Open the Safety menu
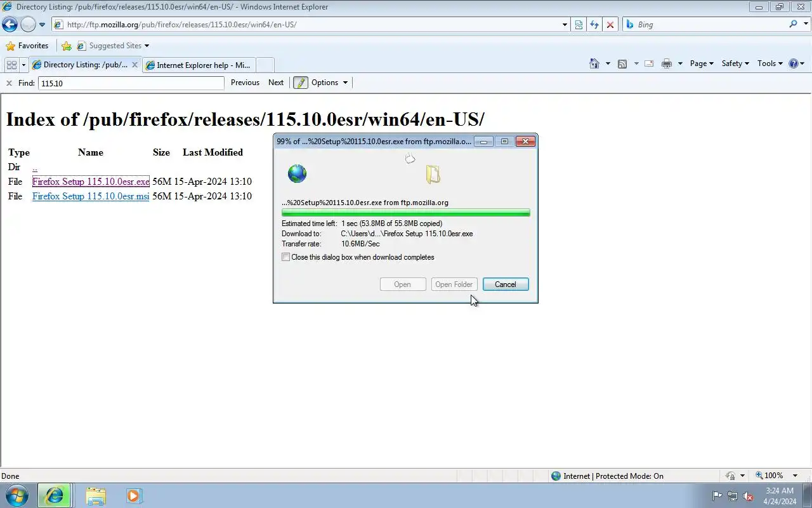The image size is (812, 508). click(735, 63)
